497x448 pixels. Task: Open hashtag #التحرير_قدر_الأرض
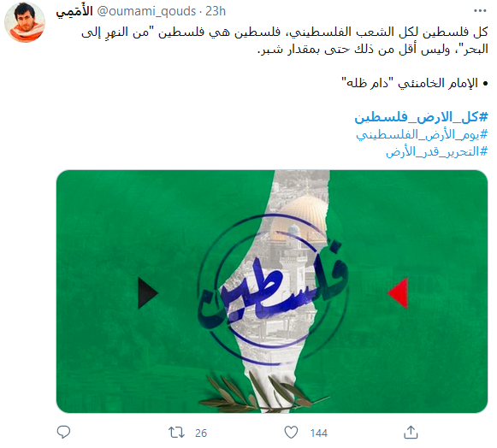pyautogui.click(x=437, y=151)
